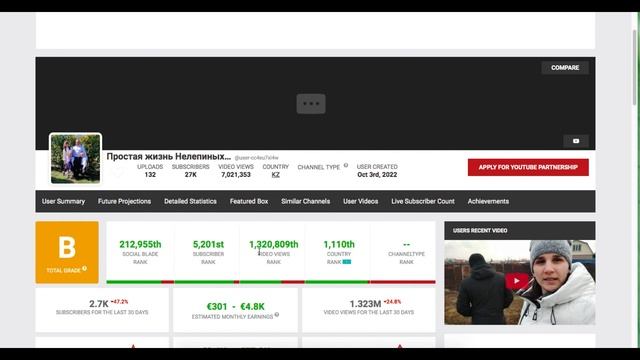Switch to the Detailed Statistics tab
640x360 pixels.
click(x=190, y=201)
